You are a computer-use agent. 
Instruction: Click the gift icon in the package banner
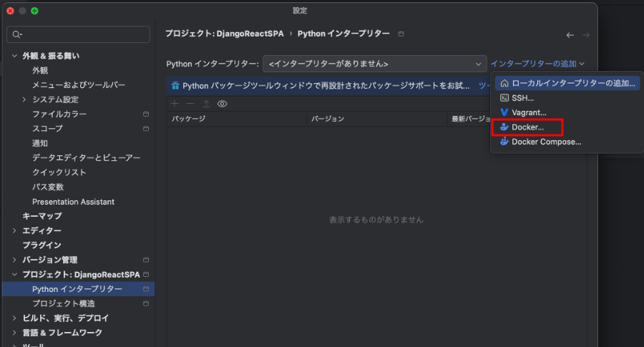point(175,85)
